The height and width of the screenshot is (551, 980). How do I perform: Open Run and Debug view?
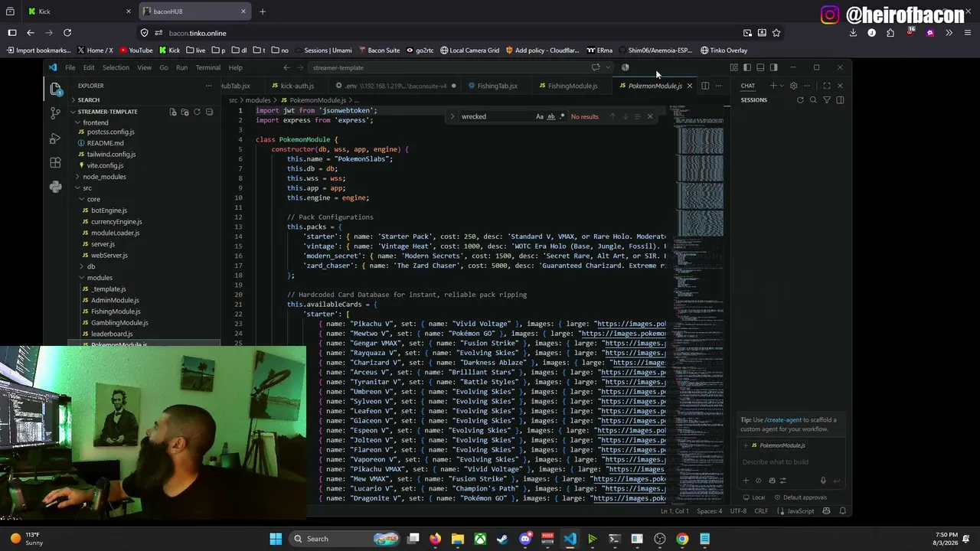click(x=55, y=138)
